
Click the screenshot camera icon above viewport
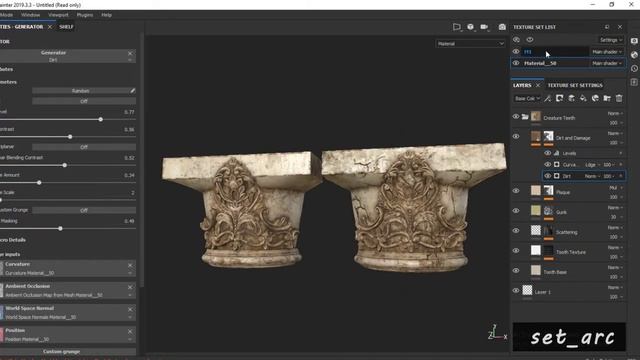(x=502, y=27)
